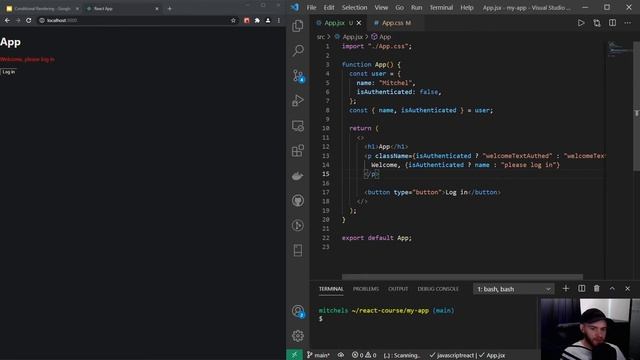The width and height of the screenshot is (640, 360).
Task: Bookmark this page with star icon
Action: point(233,20)
